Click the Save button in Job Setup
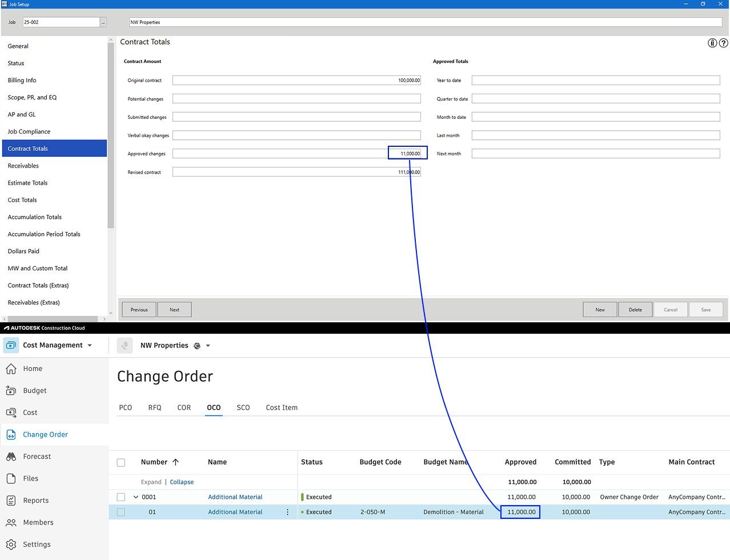 (705, 309)
